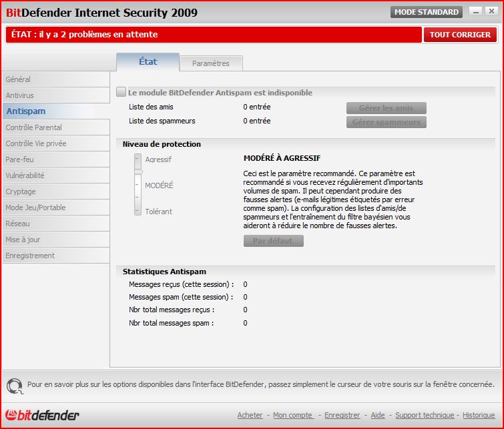Click the TOUT CORRIGER button
The height and width of the screenshot is (429, 504).
tap(460, 35)
